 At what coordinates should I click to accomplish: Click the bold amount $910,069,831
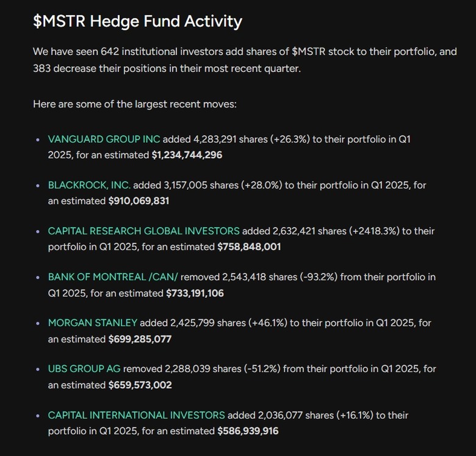pyautogui.click(x=139, y=201)
